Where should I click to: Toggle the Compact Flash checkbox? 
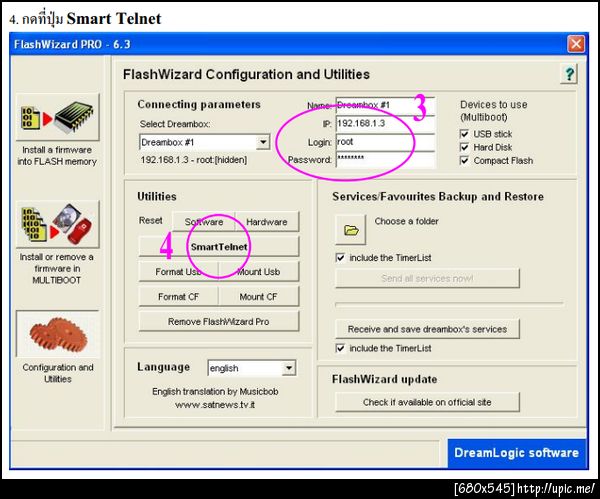pyautogui.click(x=464, y=161)
